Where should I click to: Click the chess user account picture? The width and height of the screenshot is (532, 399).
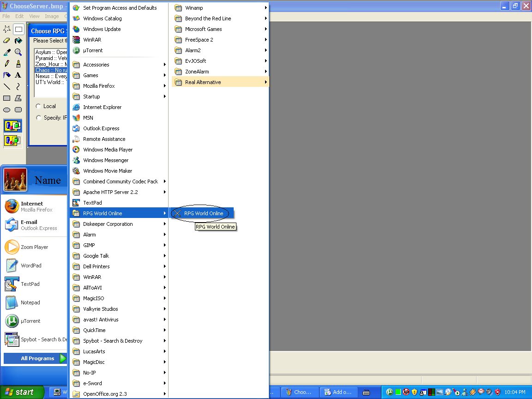click(15, 180)
